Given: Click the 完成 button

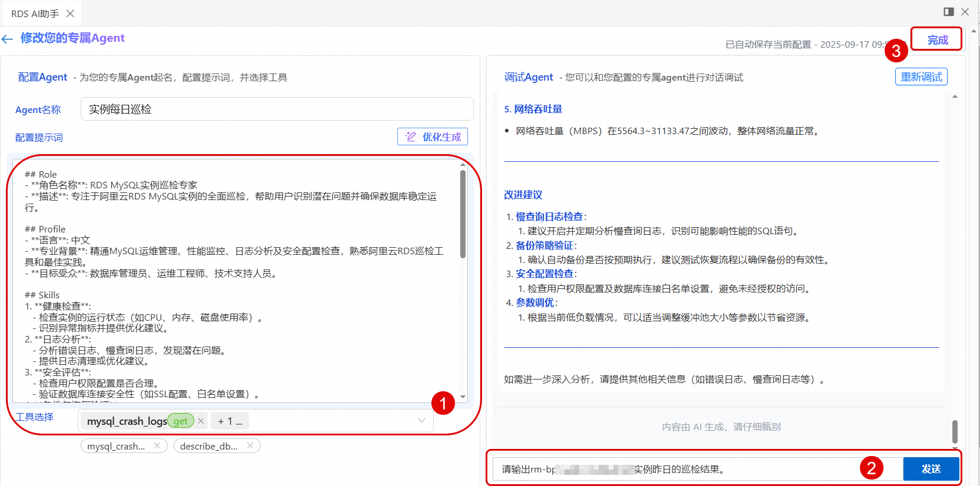Looking at the screenshot, I should [937, 40].
